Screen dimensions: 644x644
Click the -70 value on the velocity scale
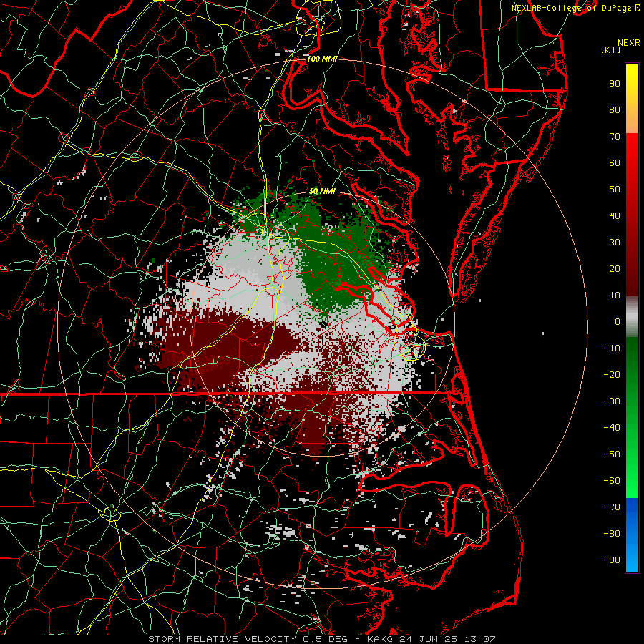tap(612, 507)
